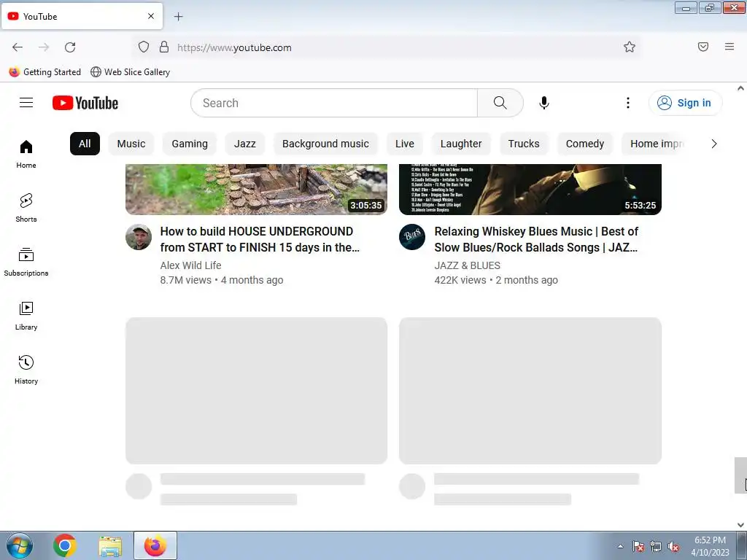Open History in the sidebar
Image resolution: width=747 pixels, height=560 pixels.
(26, 370)
